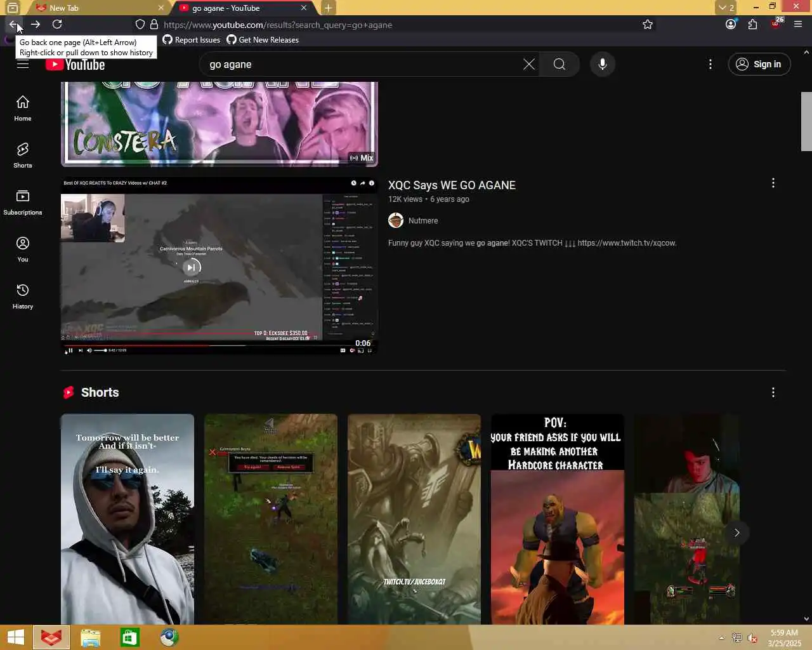Open Shorts shelf three-dot options
This screenshot has width=812, height=650.
point(773,392)
